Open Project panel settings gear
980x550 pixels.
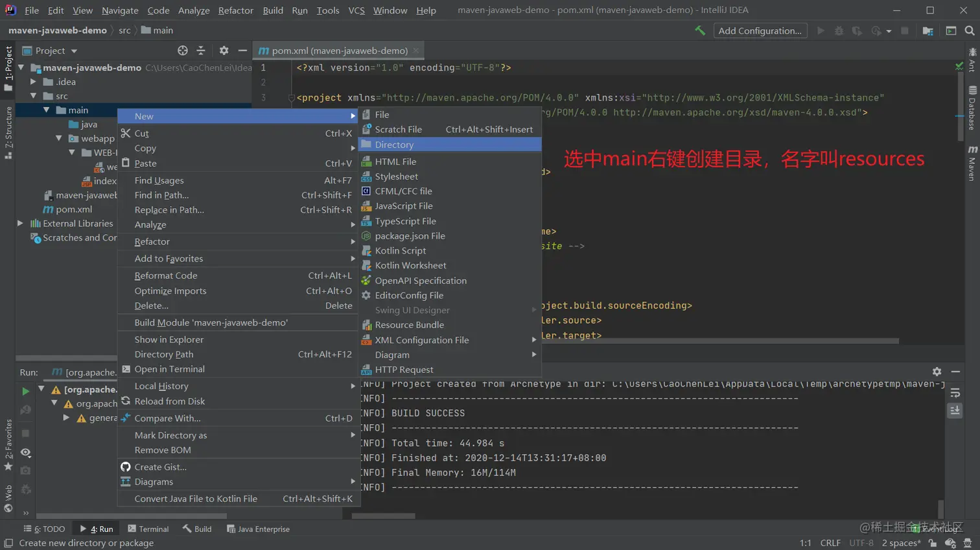(x=224, y=51)
